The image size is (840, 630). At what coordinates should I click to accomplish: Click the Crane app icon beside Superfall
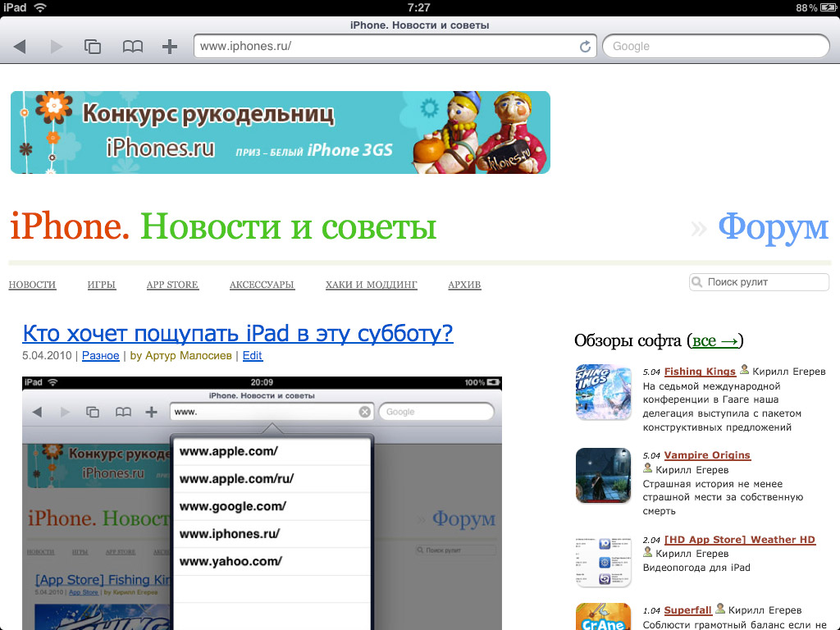pyautogui.click(x=603, y=617)
